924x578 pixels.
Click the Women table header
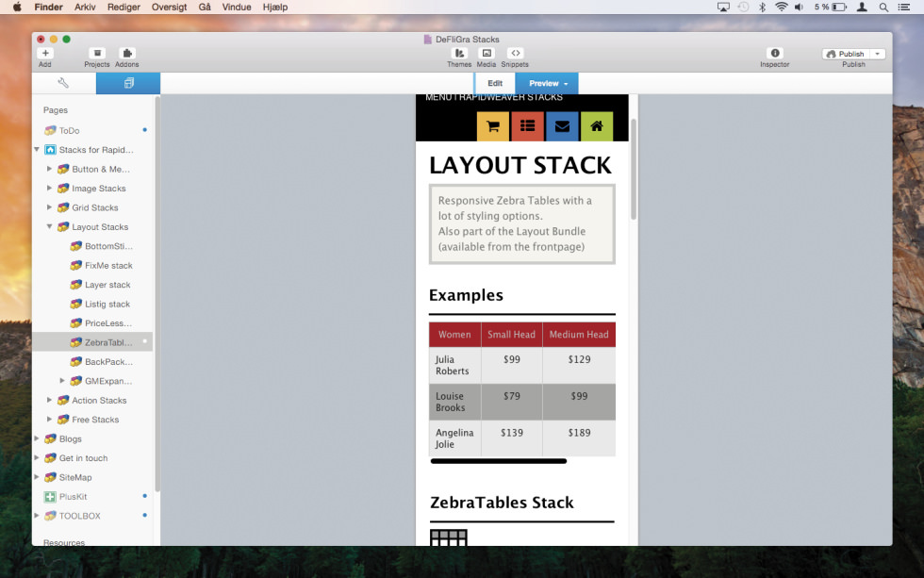pos(454,335)
